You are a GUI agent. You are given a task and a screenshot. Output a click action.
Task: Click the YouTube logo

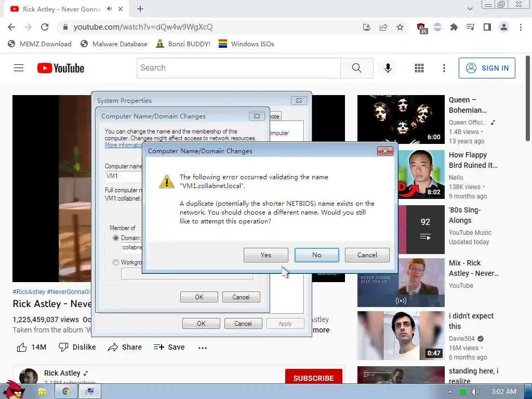tap(61, 68)
